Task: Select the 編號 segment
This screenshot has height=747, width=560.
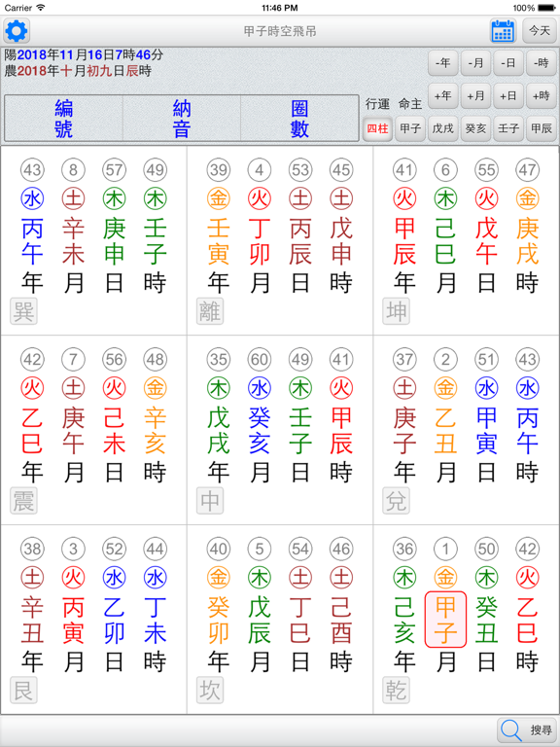Action: pos(64,118)
